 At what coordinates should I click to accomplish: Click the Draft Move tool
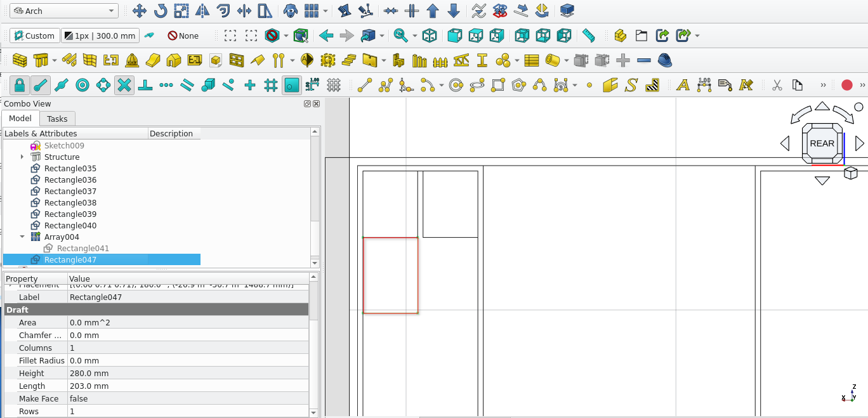140,11
